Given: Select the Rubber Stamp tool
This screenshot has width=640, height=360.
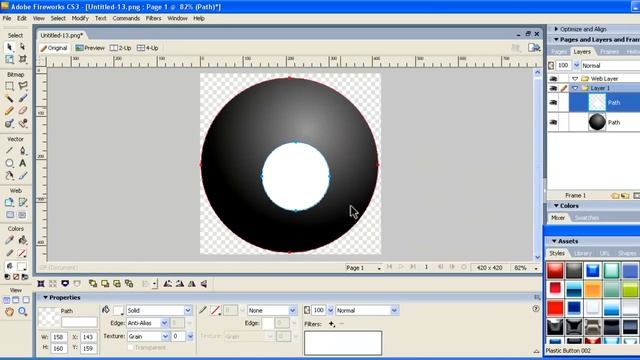Looking at the screenshot, I should click(23, 123).
